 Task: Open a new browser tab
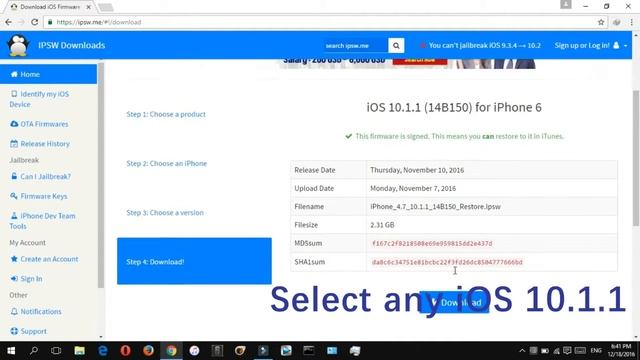pos(105,7)
